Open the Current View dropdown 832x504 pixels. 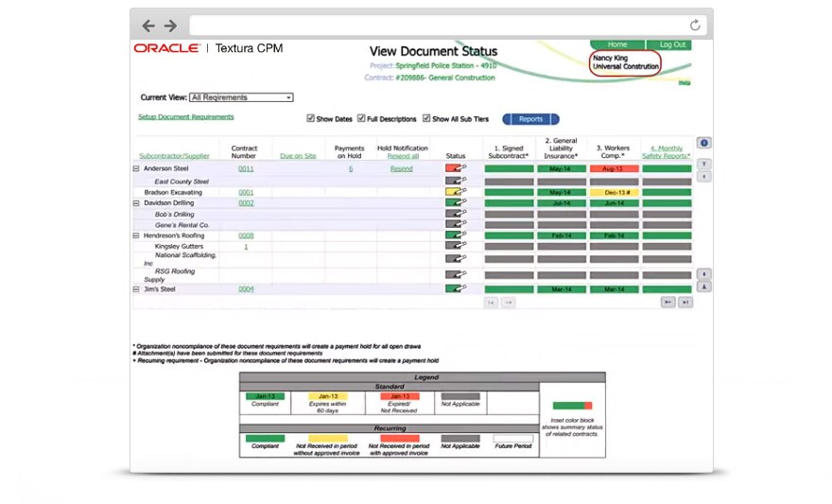click(x=241, y=97)
